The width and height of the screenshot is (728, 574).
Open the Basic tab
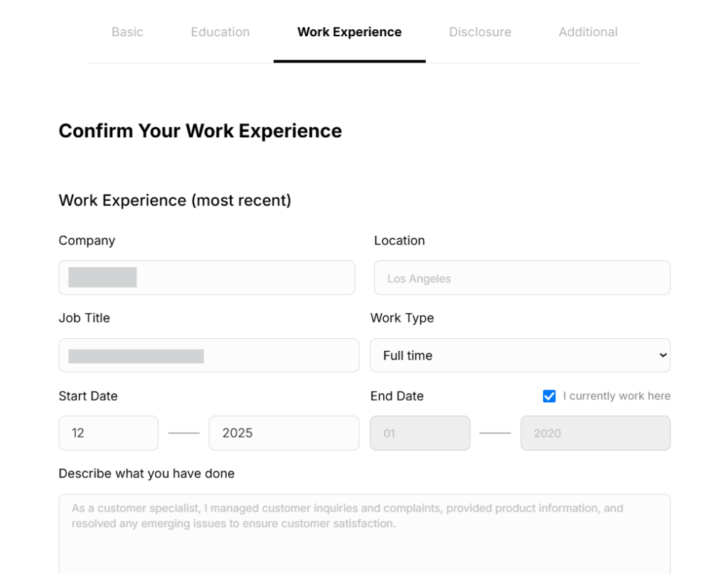(127, 32)
